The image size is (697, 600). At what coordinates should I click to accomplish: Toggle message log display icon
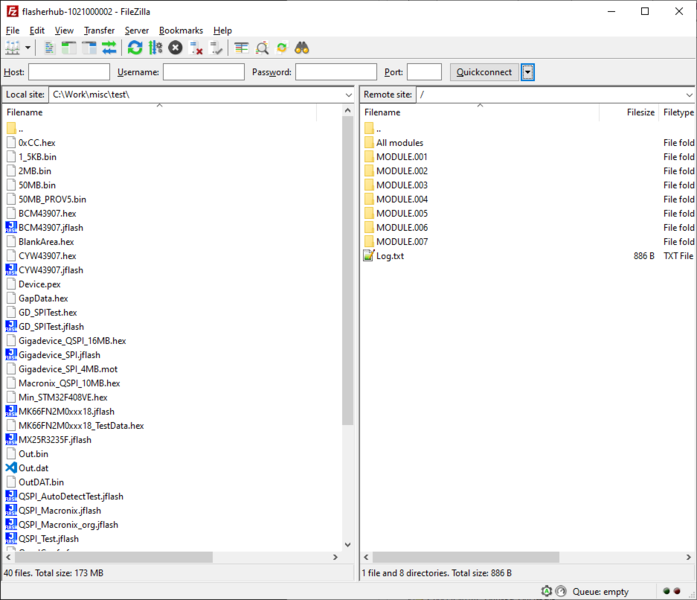pos(51,48)
